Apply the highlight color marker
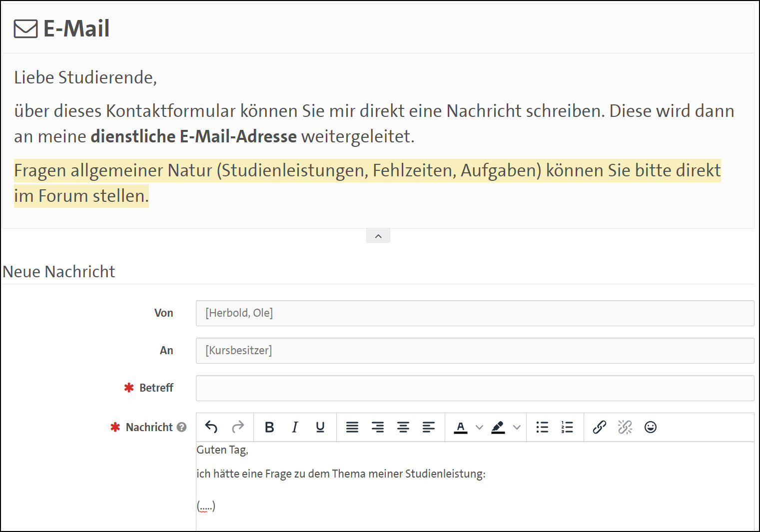Screen dimensions: 760x532 pos(498,427)
